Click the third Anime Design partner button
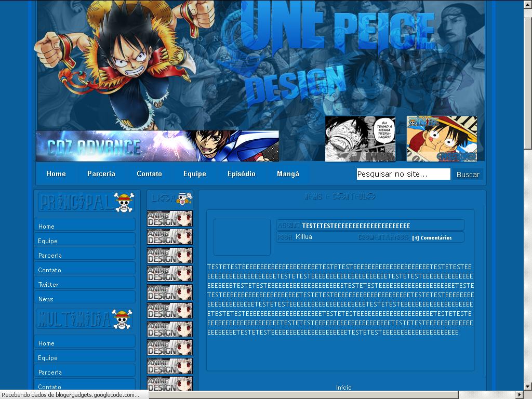The image size is (532, 399). click(170, 256)
